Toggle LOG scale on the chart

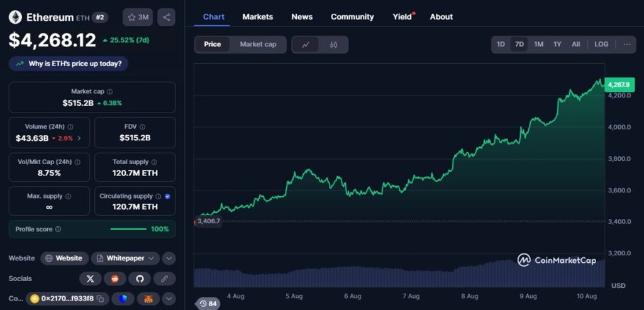601,45
